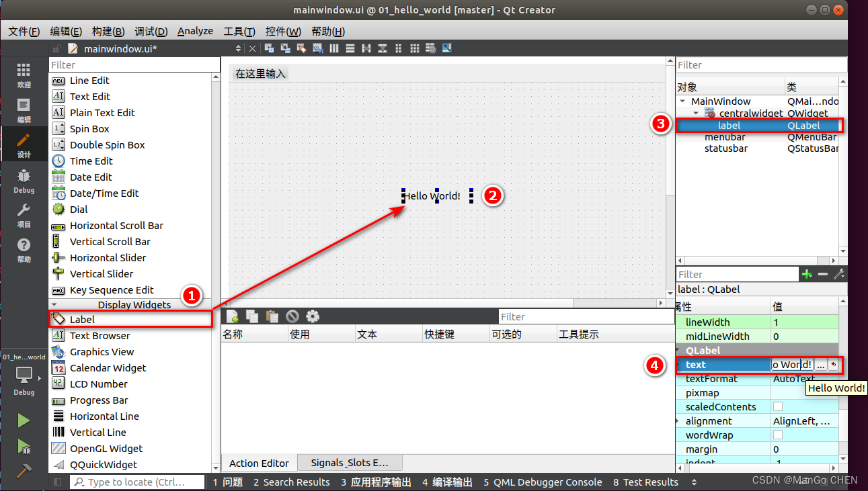Screen dimensions: 868x491
Task: Switch to Edit (编辑) mode
Action: pos(24,110)
